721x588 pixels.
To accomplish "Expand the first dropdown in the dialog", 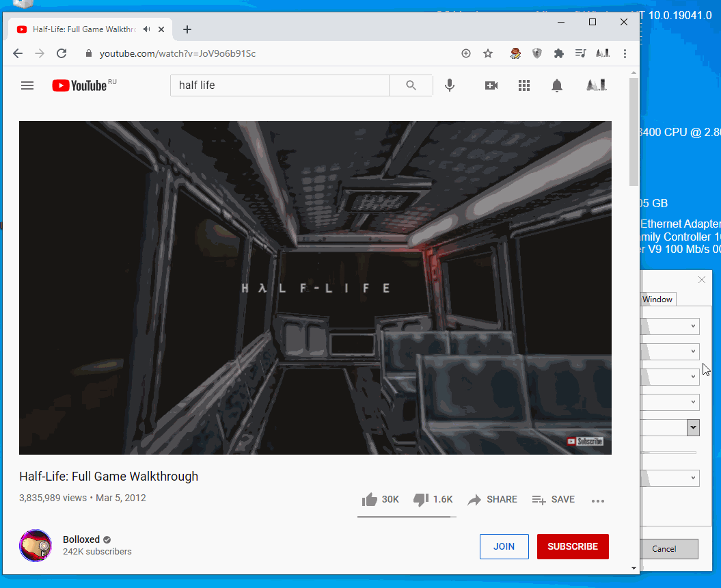I will [x=670, y=326].
